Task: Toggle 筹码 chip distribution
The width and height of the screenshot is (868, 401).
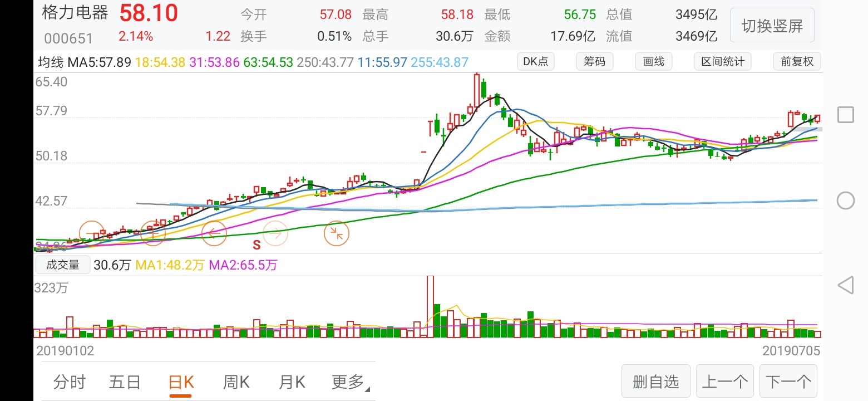Action: 594,61
